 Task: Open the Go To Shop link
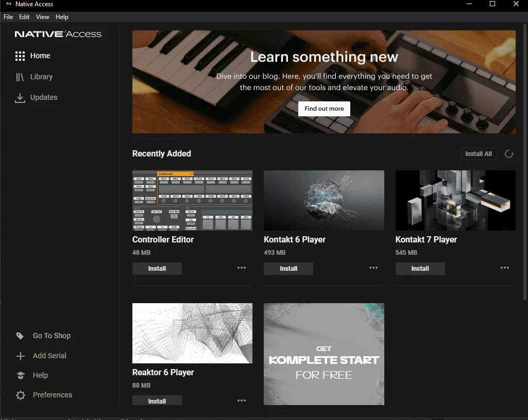click(x=52, y=336)
